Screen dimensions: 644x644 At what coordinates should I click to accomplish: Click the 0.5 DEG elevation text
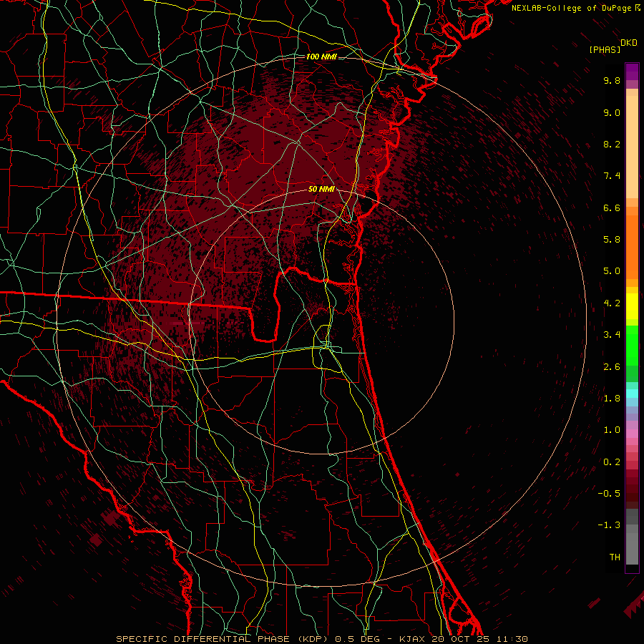coord(358,639)
